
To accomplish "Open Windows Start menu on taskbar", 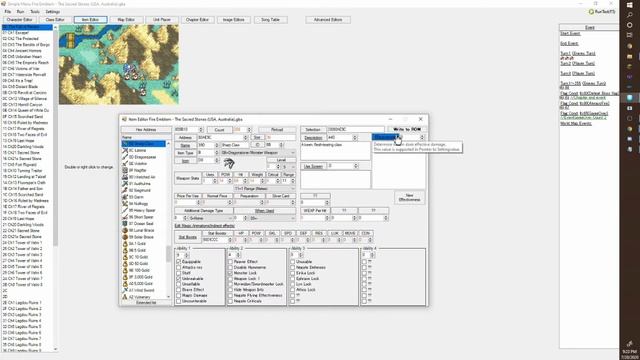I will pos(629,4).
